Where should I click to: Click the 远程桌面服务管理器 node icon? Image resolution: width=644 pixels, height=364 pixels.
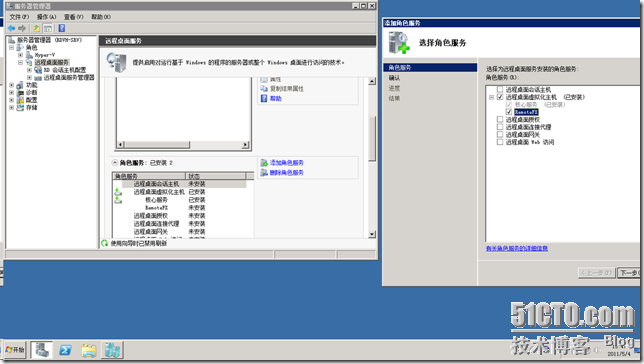tap(38, 77)
